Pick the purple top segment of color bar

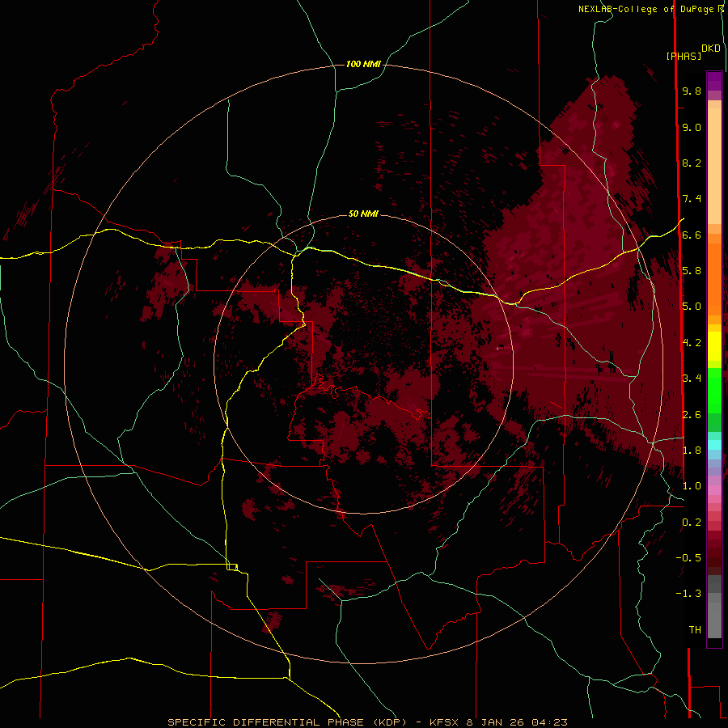pos(714,81)
